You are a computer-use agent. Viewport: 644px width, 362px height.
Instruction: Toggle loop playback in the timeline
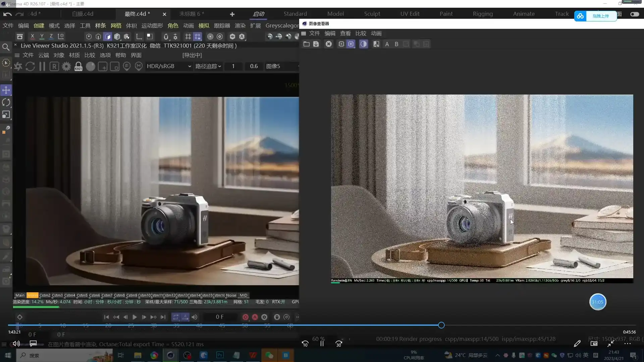click(176, 317)
